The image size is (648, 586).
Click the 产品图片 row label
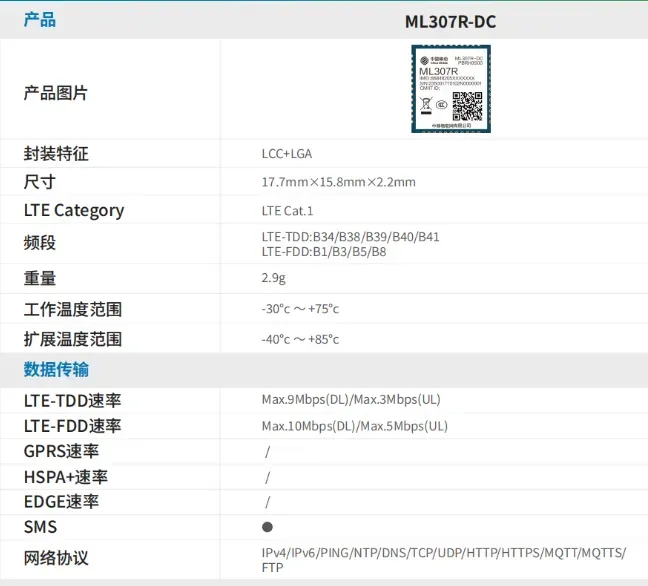(56, 93)
